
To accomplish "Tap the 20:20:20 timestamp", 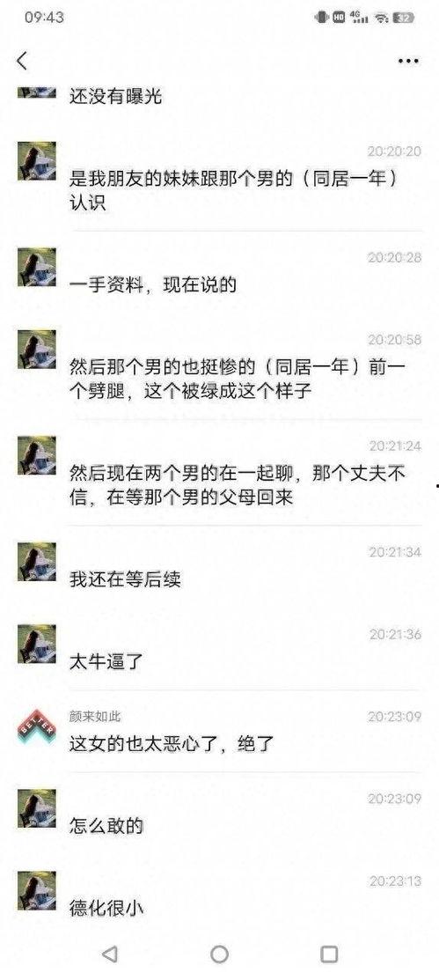I will 394,151.
